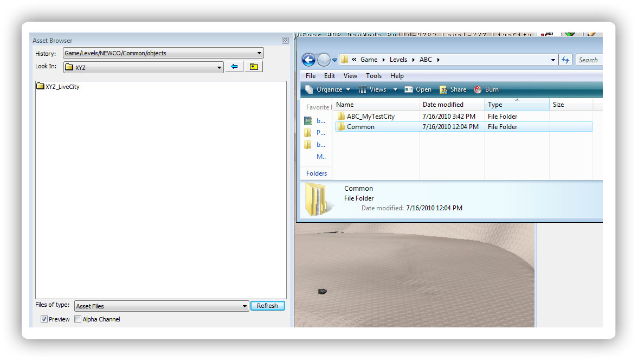Screen dimensions: 644x361
Task: Click the folder icon in the address bar
Action: point(345,60)
